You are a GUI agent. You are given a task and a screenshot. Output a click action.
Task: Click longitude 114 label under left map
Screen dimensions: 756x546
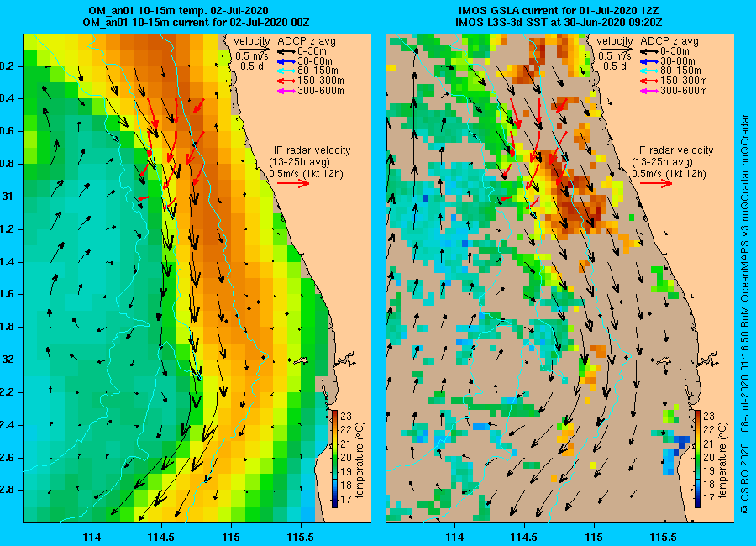[x=92, y=538]
